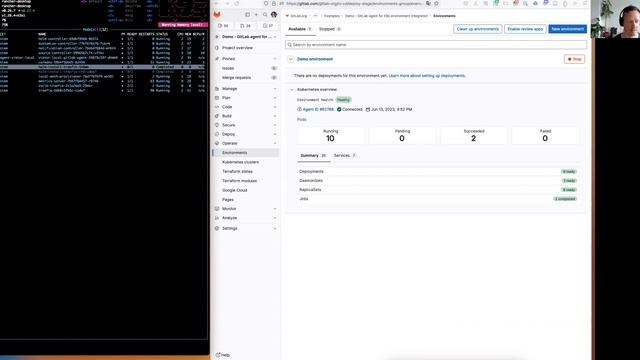Click the plus create-new icon in GitLab sidebar
The image size is (640, 360).
[256, 15]
